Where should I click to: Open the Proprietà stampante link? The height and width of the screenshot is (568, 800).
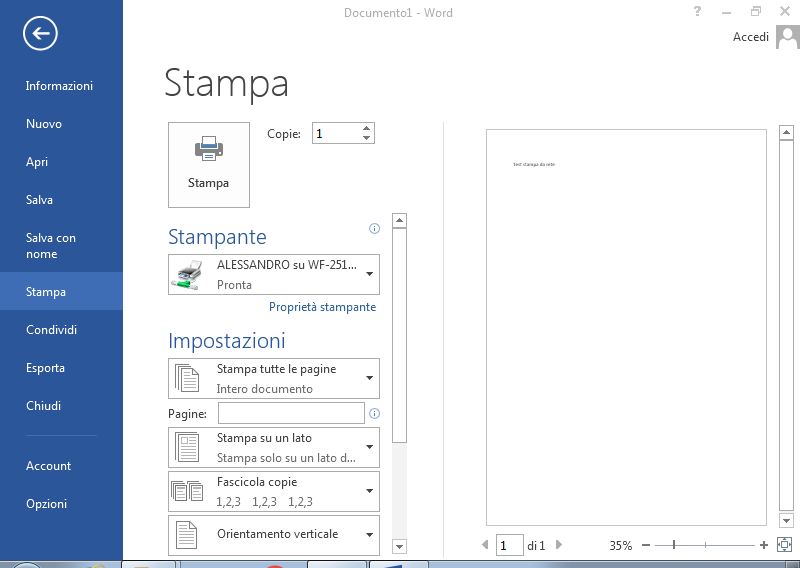322,307
